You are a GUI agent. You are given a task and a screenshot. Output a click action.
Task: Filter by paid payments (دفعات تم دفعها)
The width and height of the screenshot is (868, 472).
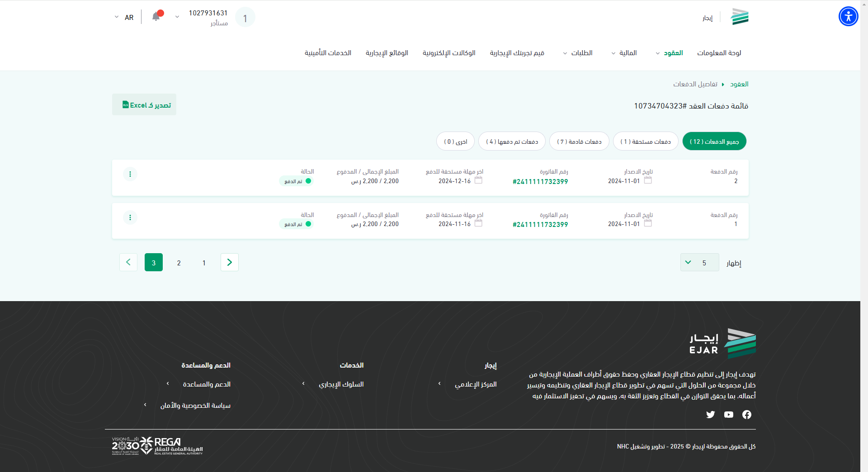[512, 142]
